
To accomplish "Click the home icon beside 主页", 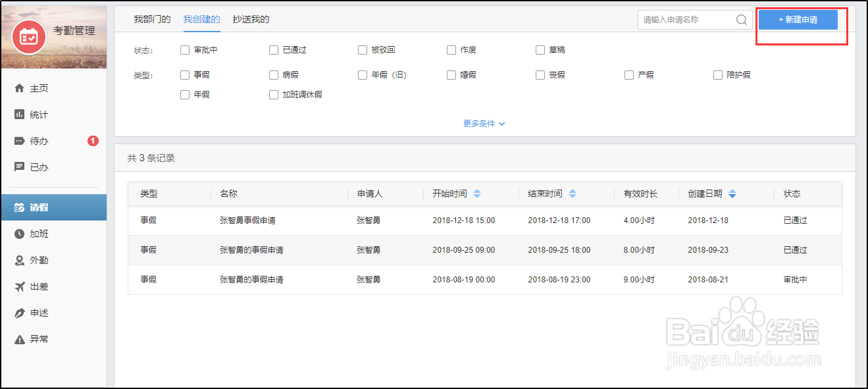I will [x=19, y=88].
